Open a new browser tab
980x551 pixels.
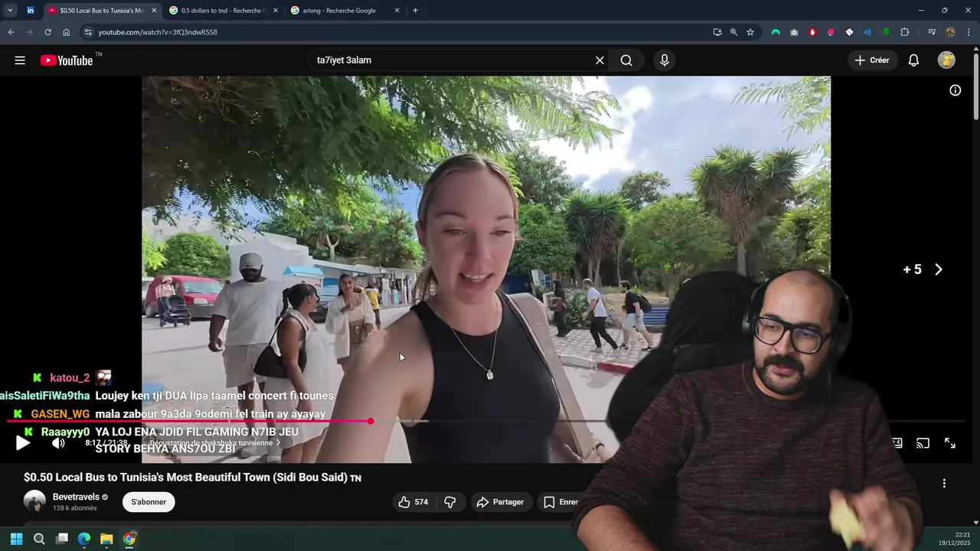point(415,11)
